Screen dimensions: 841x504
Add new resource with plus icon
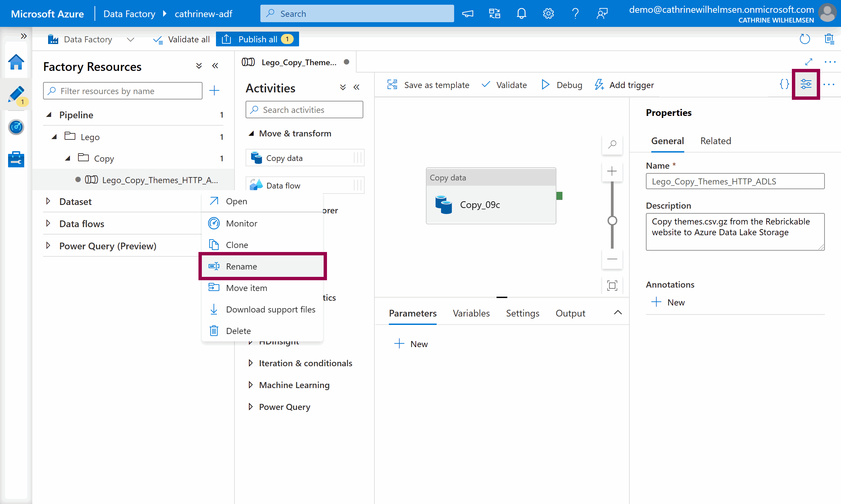click(214, 91)
